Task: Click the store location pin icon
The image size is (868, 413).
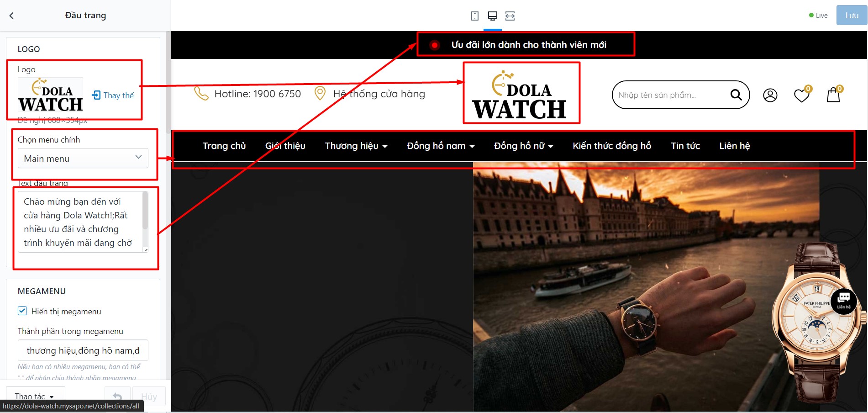Action: coord(320,93)
